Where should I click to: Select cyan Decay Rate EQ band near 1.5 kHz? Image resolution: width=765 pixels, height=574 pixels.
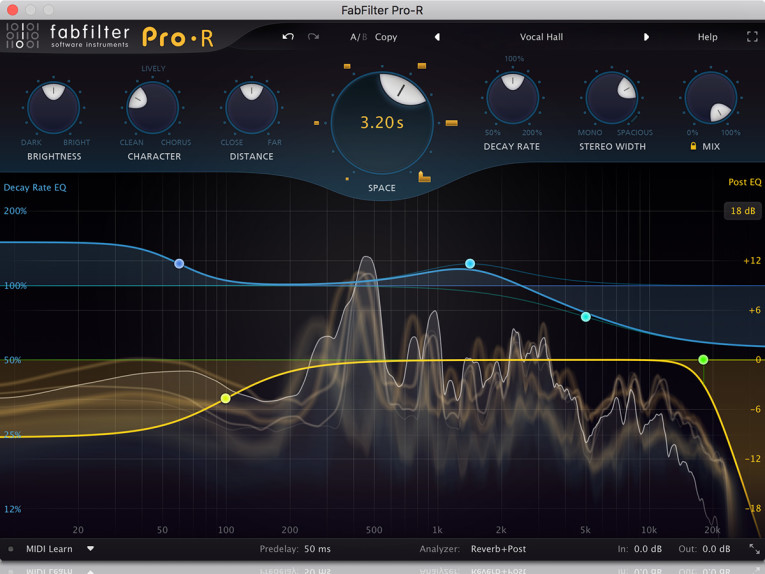tap(470, 264)
